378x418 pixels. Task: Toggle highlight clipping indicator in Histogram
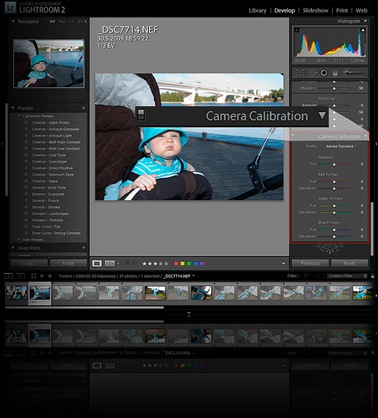pos(363,30)
